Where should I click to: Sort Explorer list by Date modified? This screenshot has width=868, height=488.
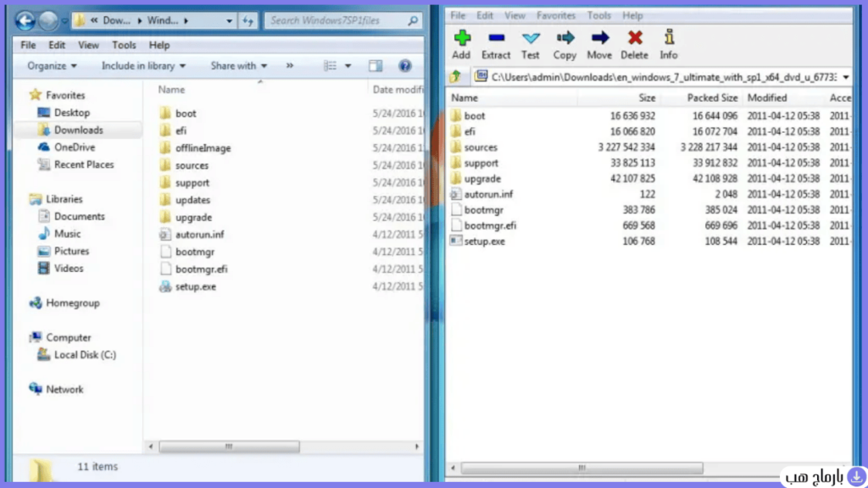[x=397, y=89]
